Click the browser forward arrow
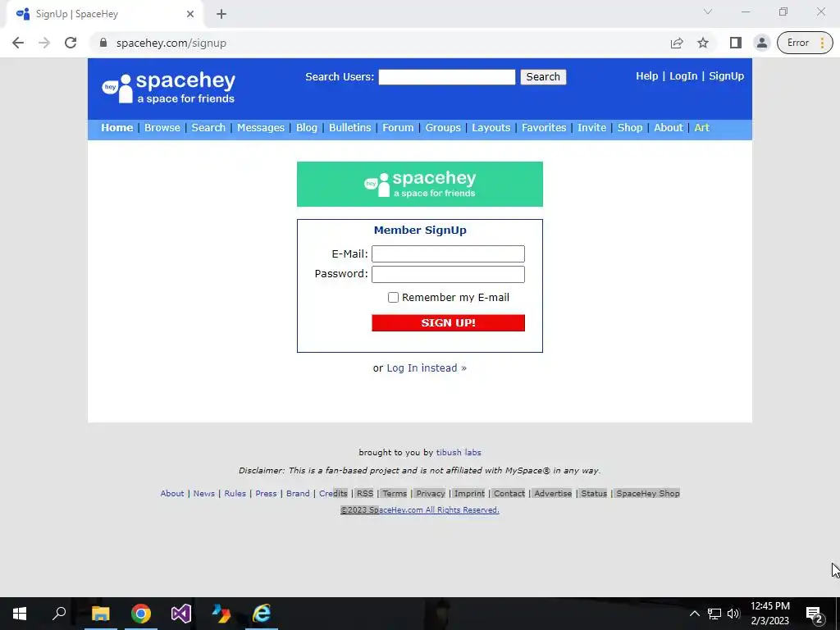Viewport: 840px width, 630px height. pos(44,43)
